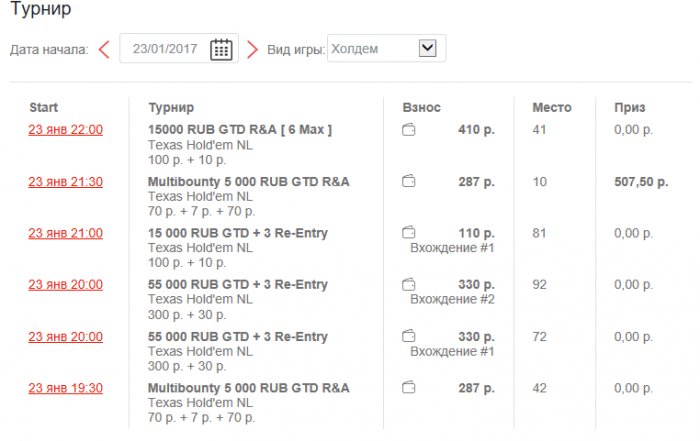Select the 15000 RUB GTD R&A 6 Max title
This screenshot has width=700, height=441.
click(240, 130)
